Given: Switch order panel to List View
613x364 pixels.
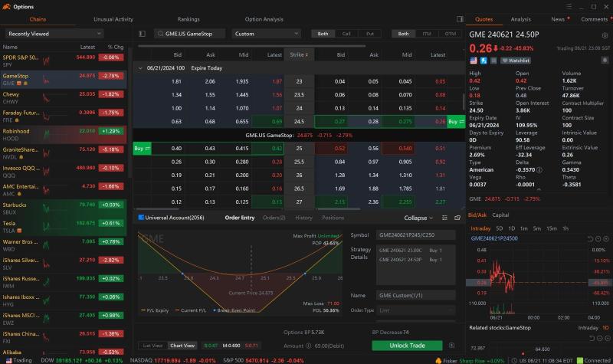Looking at the screenshot, I should tap(152, 346).
